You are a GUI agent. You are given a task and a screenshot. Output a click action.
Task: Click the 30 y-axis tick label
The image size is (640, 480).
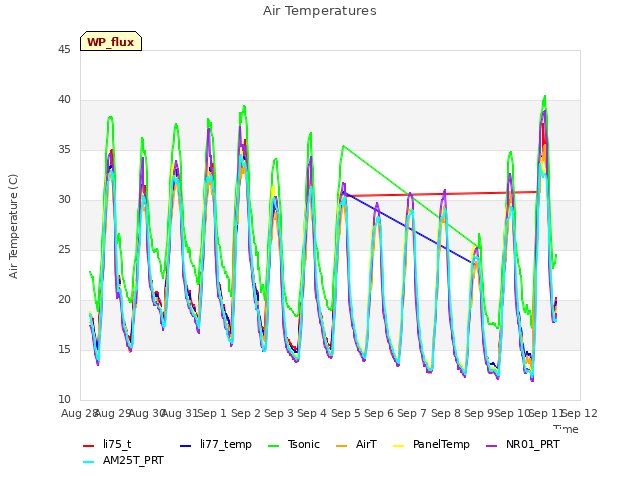(64, 199)
